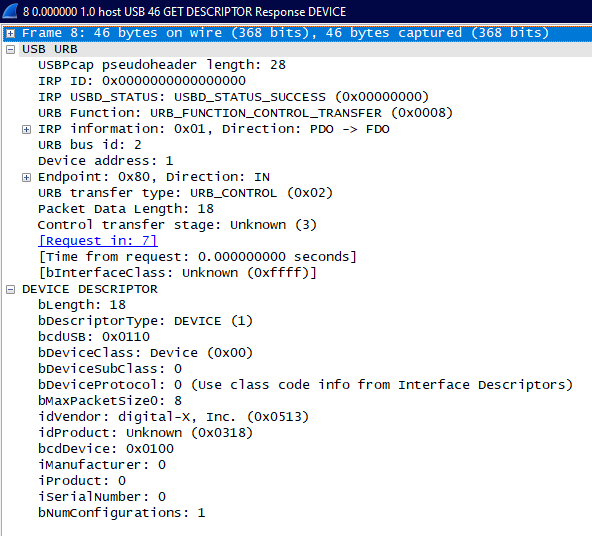Click the Wireshark shark fin icon

click(x=10, y=11)
